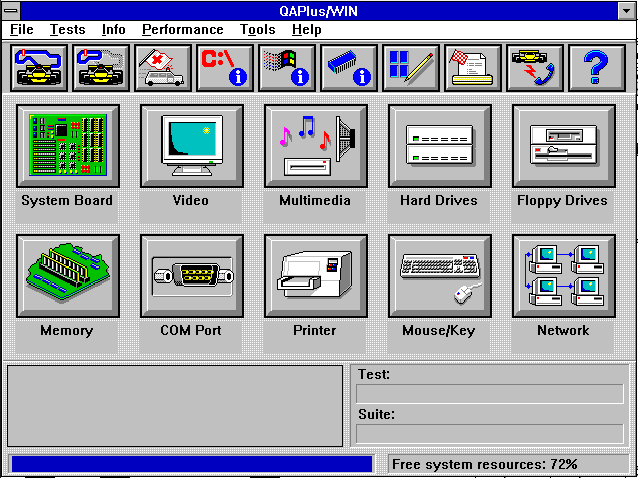Open the window control menu box

coord(11,11)
